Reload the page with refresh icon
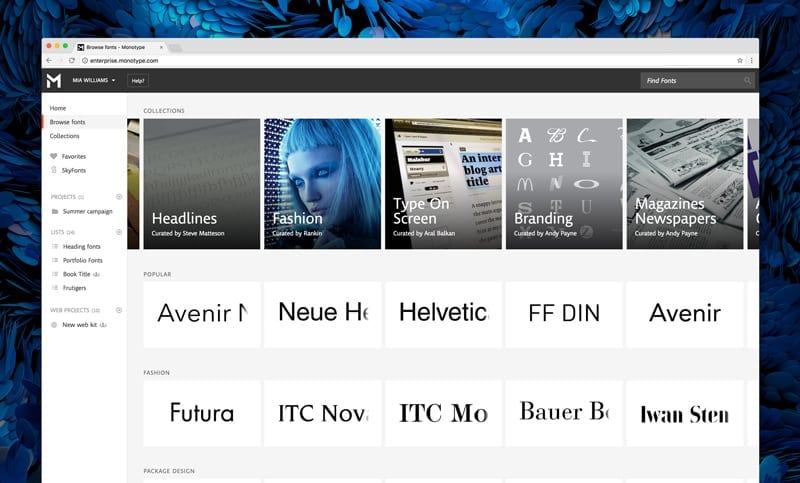Viewport: 800px width, 483px height. (72, 60)
